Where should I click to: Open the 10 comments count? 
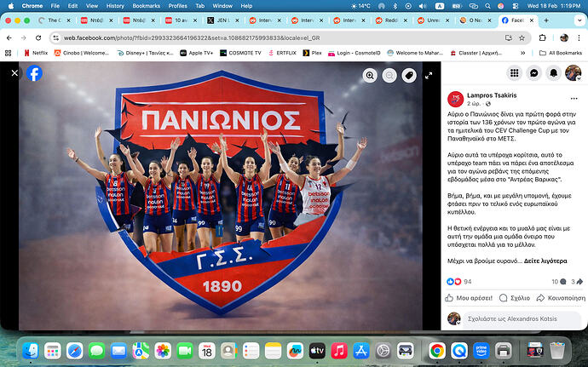point(558,282)
